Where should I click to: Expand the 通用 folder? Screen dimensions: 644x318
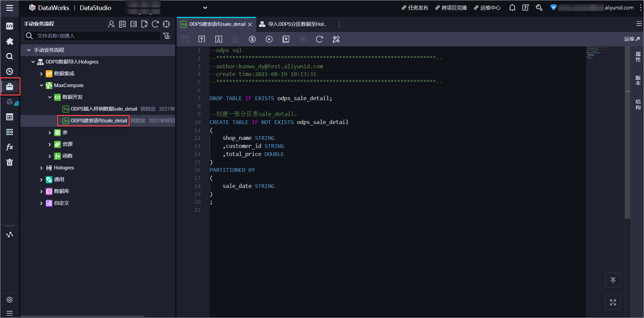point(41,180)
